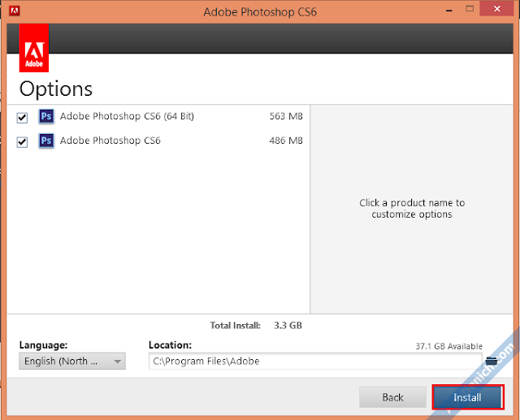Close the installer window
The height and width of the screenshot is (420, 520).
(496, 9)
